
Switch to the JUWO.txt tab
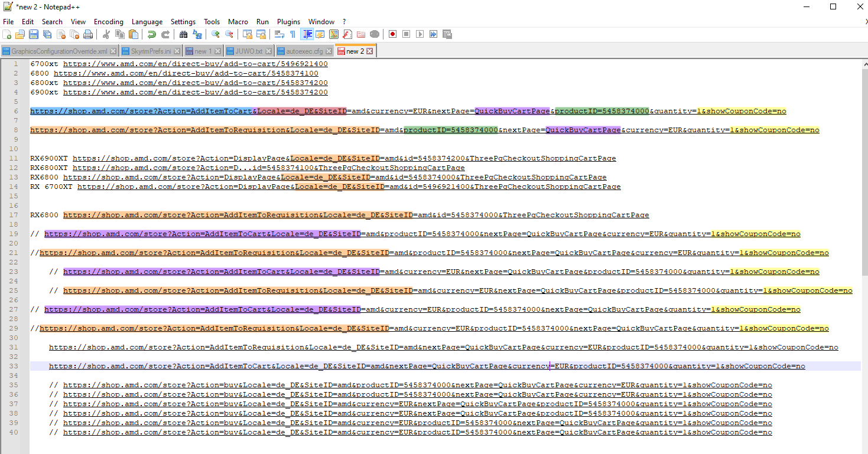click(249, 51)
